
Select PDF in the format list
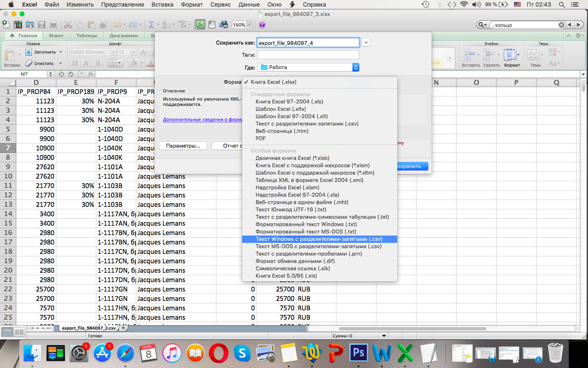pyautogui.click(x=319, y=139)
